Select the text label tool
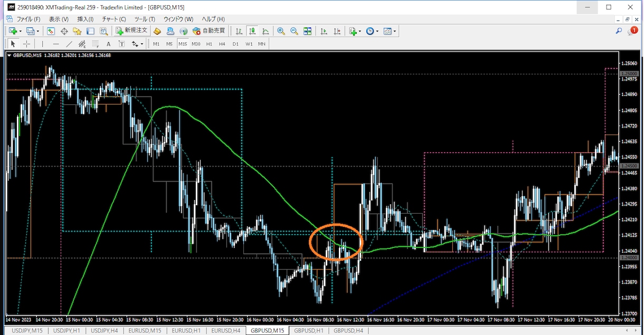644x335 pixels. pos(121,44)
